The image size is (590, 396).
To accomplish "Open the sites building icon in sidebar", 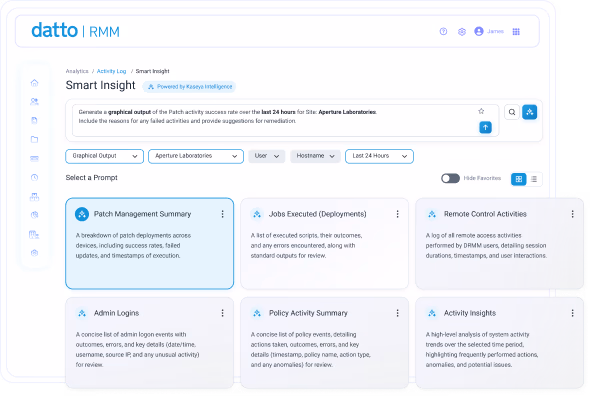I will pyautogui.click(x=34, y=196).
